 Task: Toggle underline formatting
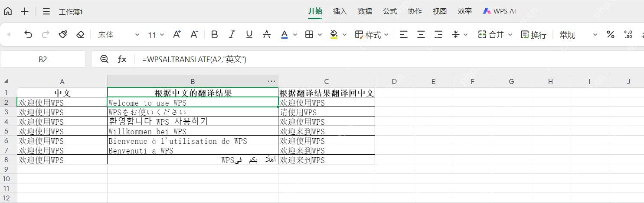249,34
